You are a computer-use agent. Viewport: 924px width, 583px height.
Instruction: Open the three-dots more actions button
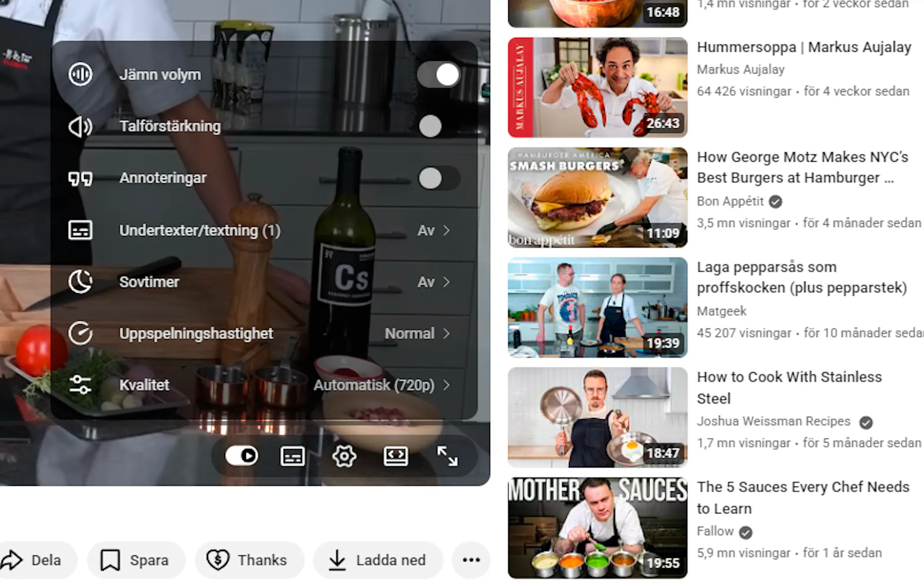pos(471,560)
